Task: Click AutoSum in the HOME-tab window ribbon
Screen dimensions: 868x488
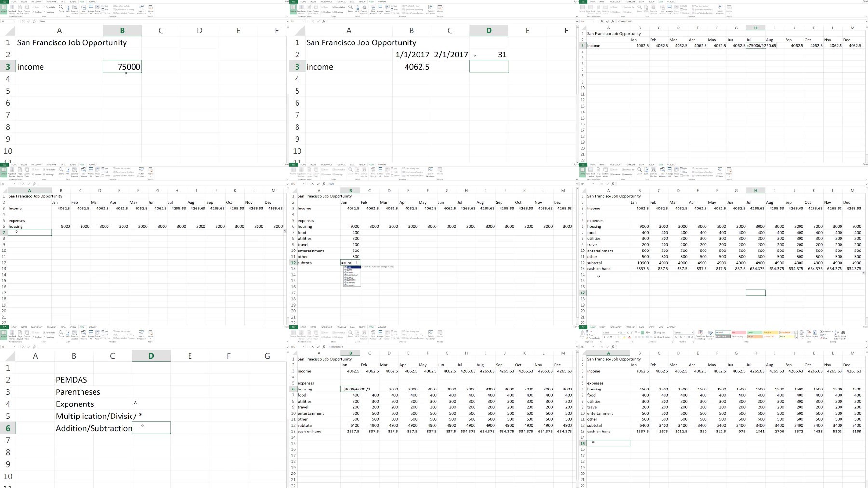Action: 827,331
